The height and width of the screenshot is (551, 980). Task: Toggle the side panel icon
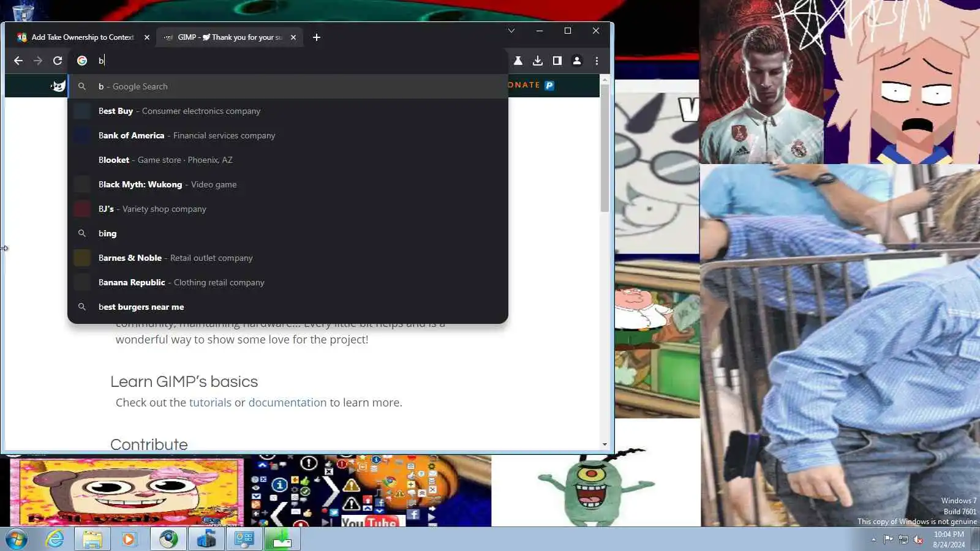point(557,61)
